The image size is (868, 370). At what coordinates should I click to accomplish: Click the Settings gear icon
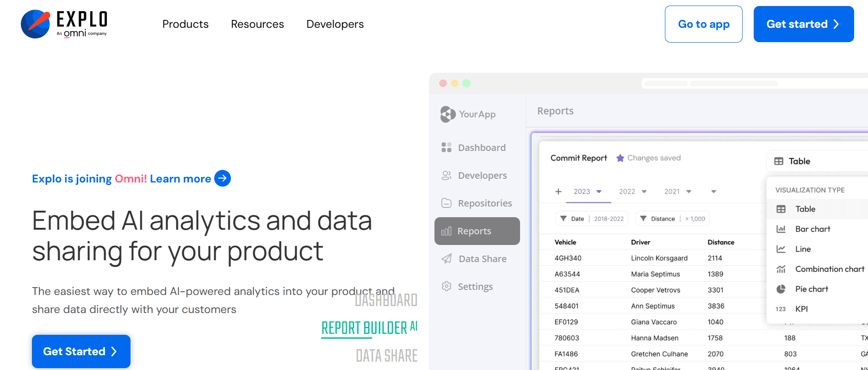(x=446, y=286)
